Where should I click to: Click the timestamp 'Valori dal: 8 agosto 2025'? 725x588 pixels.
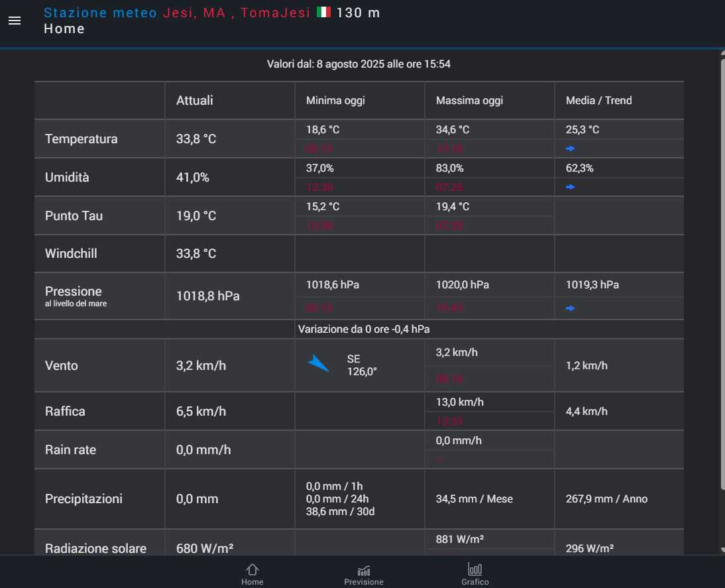[359, 64]
